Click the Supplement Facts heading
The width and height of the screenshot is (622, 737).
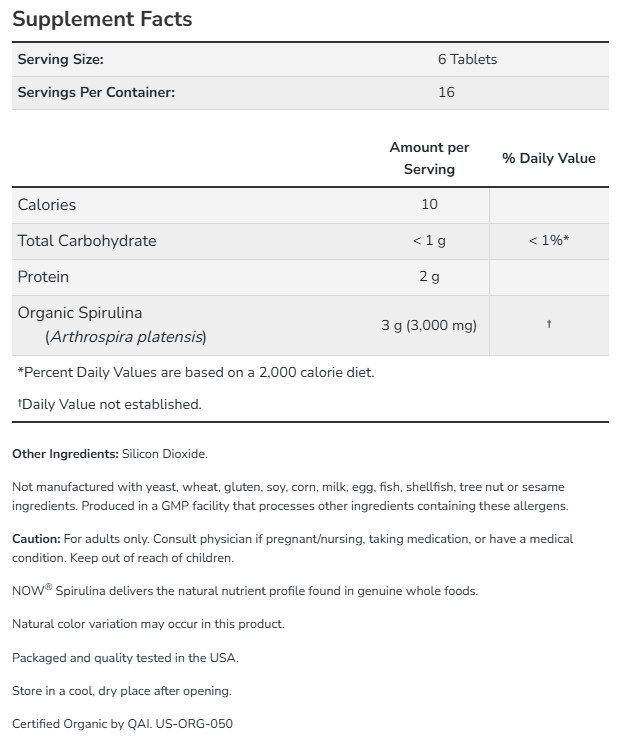102,19
